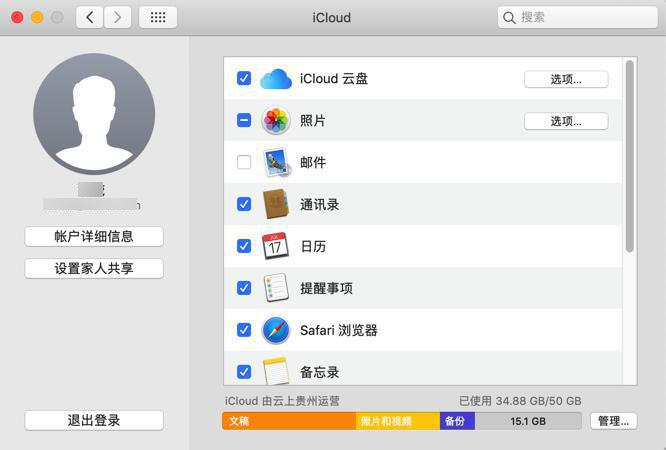Click the Mail stamp icon
The width and height of the screenshot is (666, 450).
[277, 162]
